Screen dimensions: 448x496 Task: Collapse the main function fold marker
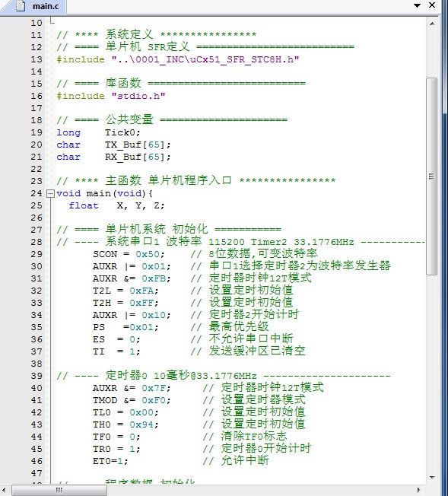tap(50, 193)
